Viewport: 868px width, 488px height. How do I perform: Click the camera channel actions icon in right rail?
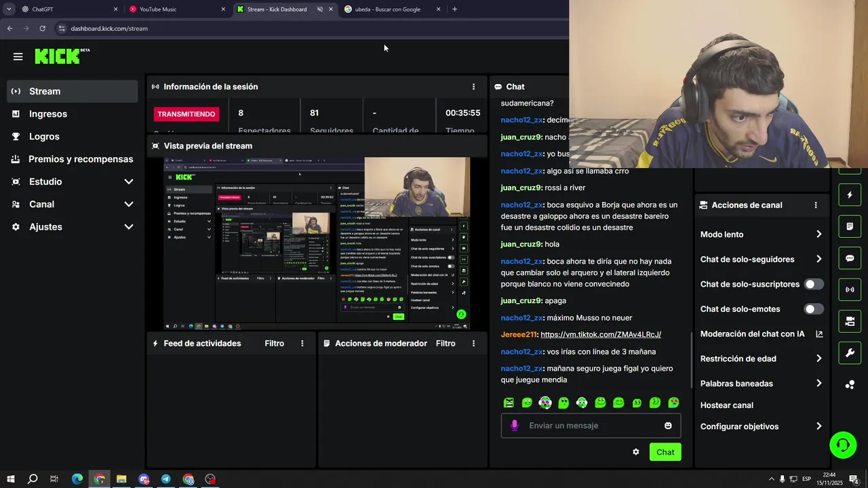pyautogui.click(x=850, y=321)
